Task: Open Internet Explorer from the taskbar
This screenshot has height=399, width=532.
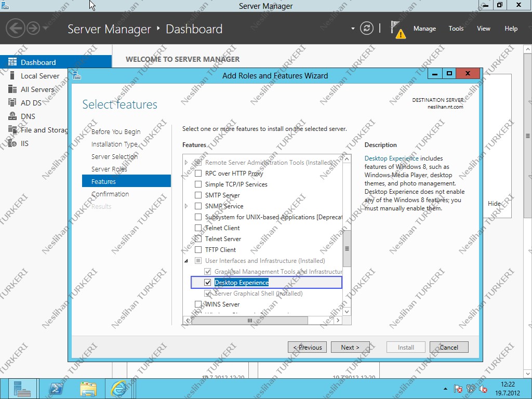Action: (119, 389)
